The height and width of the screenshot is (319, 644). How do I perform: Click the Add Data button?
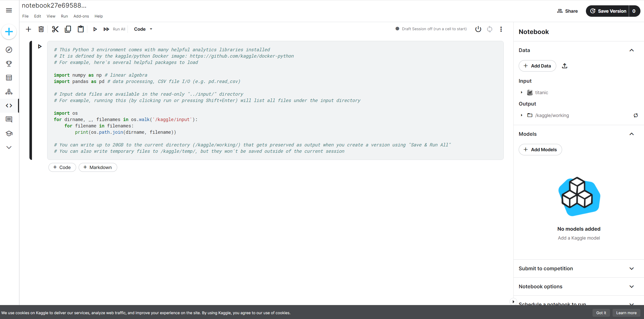537,66
